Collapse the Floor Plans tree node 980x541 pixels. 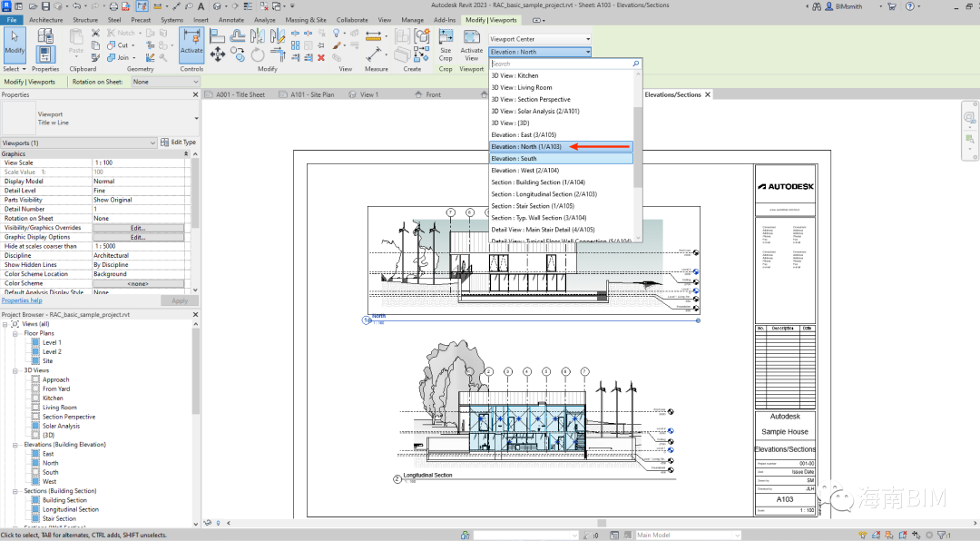tap(15, 333)
